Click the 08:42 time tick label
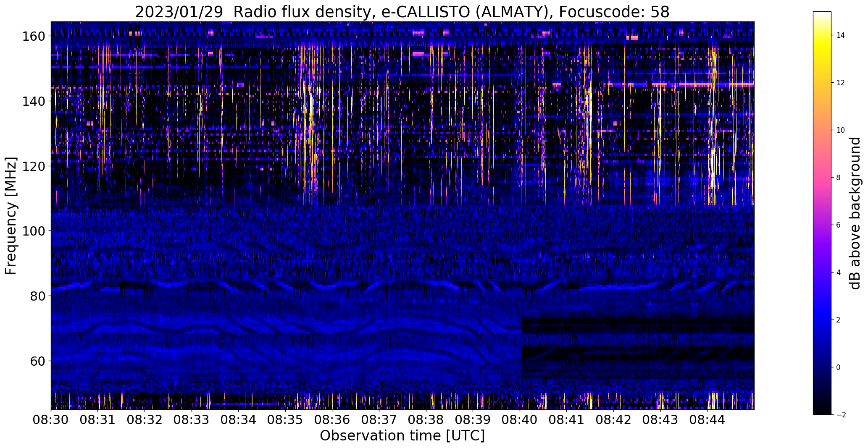868x448 pixels. click(613, 419)
